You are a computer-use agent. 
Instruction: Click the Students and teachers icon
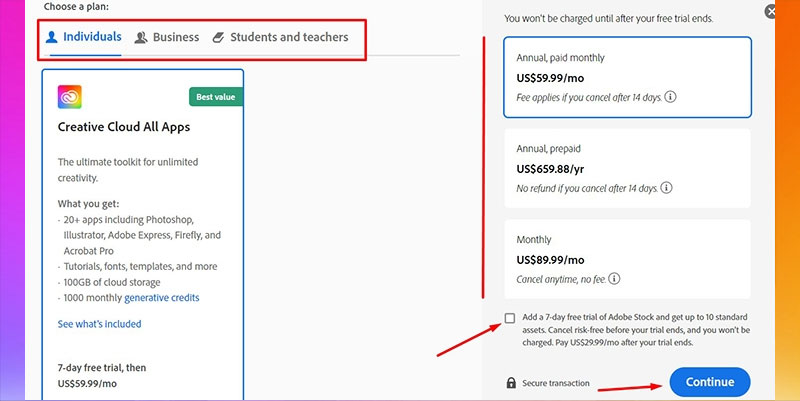[218, 38]
